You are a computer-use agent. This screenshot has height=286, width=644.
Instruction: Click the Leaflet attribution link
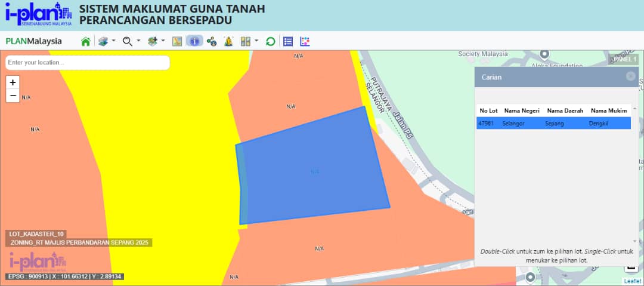tap(632, 281)
